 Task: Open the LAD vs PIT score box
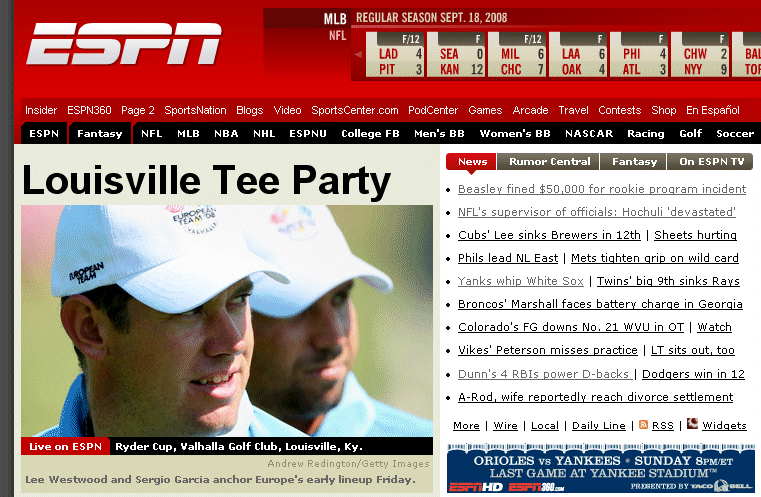395,54
